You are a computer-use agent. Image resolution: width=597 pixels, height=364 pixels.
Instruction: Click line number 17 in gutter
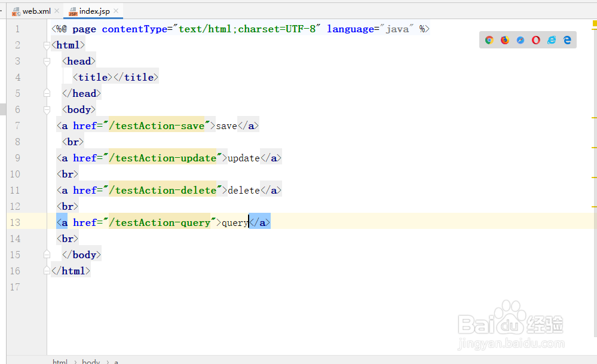15,287
